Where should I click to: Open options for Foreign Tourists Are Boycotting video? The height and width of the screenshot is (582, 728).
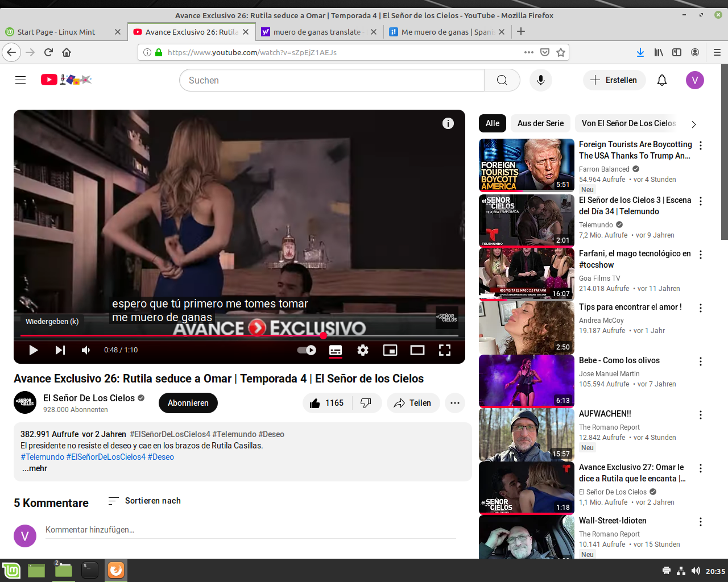pyautogui.click(x=701, y=145)
